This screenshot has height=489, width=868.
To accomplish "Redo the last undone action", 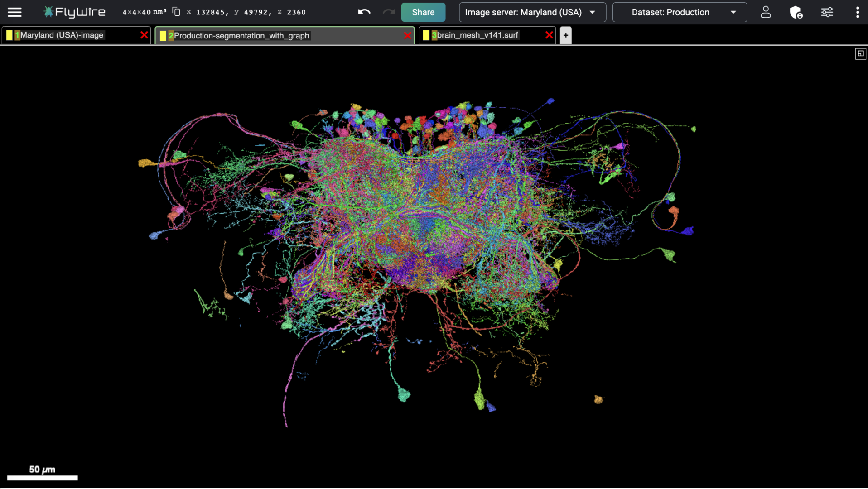I will point(388,12).
